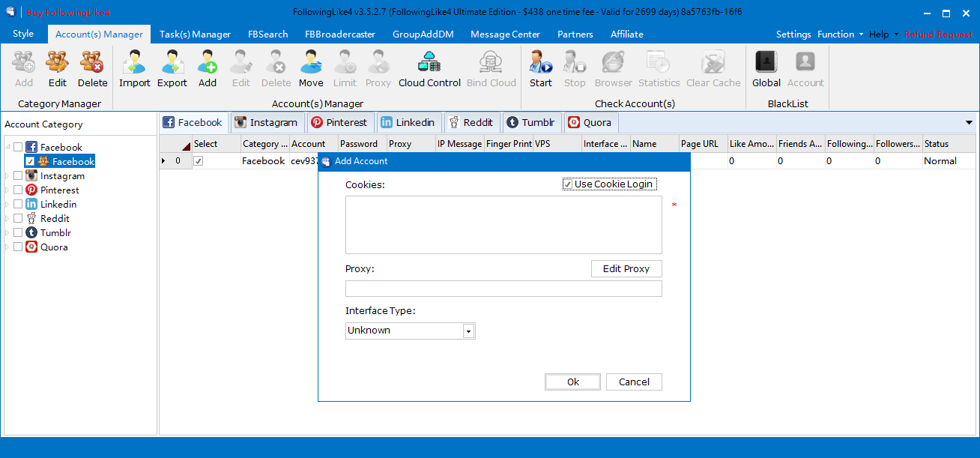Click inside the Cookies text area

[x=503, y=226]
